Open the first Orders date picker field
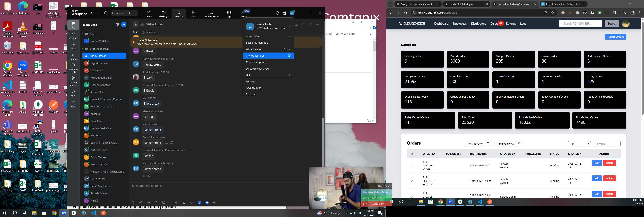 tap(478, 144)
